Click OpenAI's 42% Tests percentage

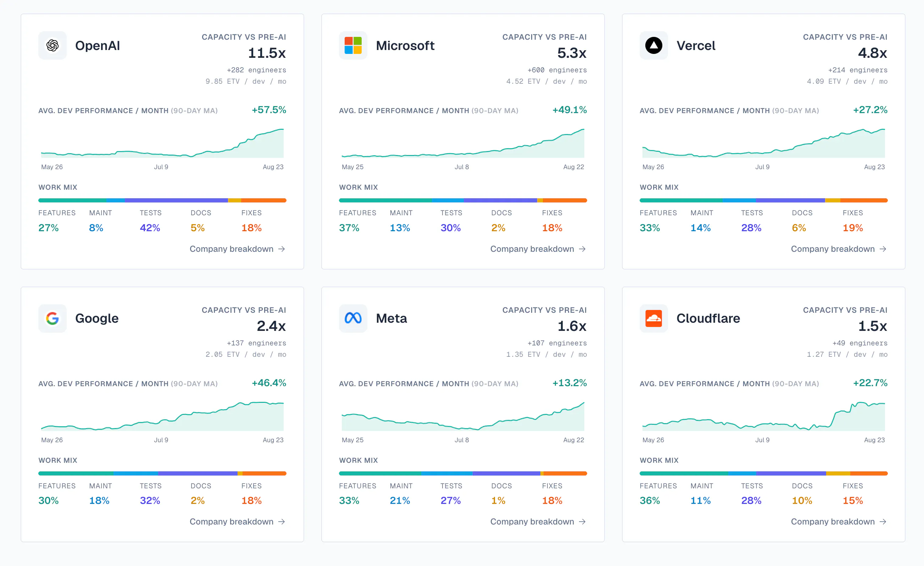tap(150, 228)
